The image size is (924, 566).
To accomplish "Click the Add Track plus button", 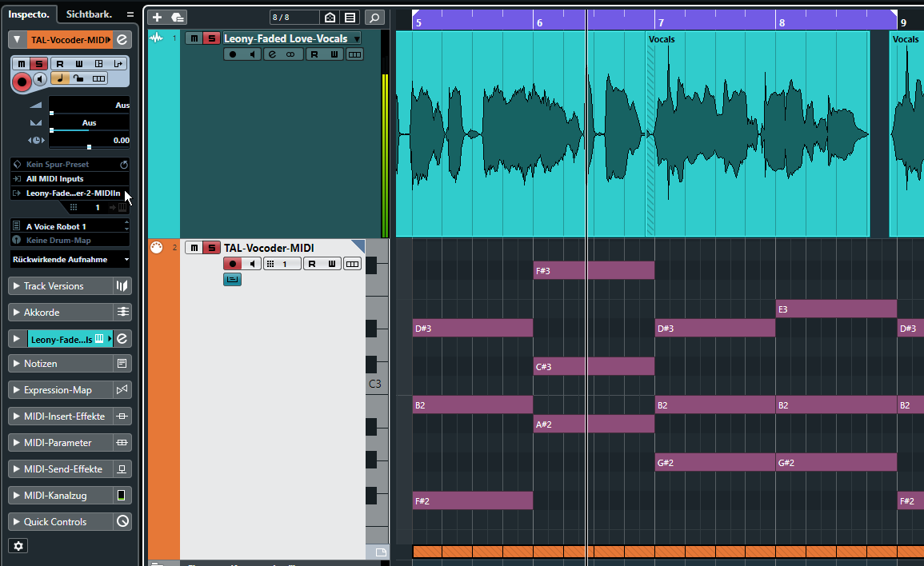I will pyautogui.click(x=157, y=17).
